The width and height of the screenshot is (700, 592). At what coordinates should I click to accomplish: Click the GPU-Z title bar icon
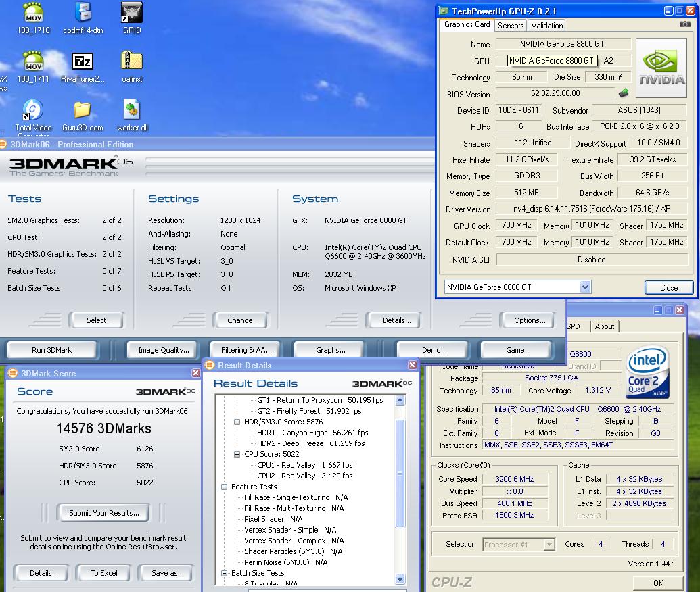[444, 11]
